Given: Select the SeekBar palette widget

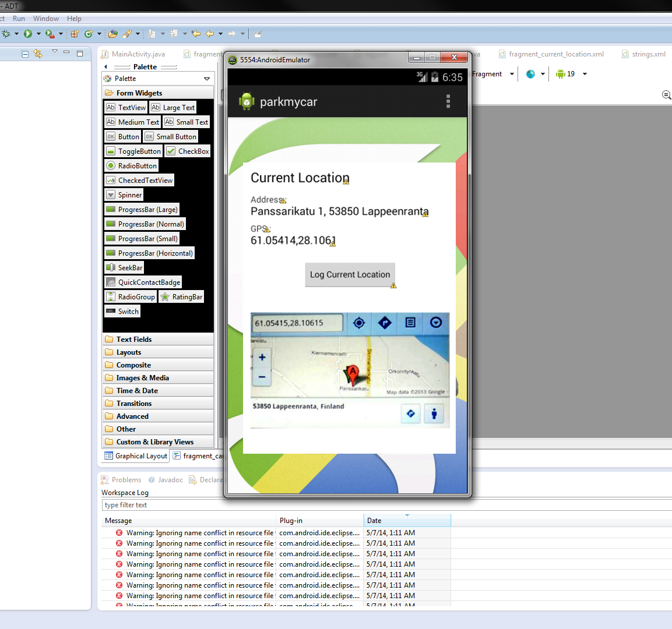Looking at the screenshot, I should (124, 267).
